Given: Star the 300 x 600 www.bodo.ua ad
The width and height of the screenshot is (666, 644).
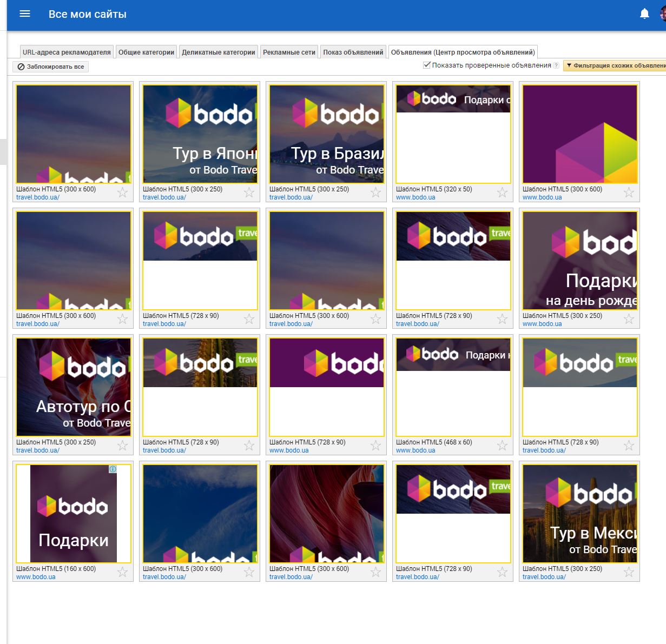Looking at the screenshot, I should click(629, 192).
